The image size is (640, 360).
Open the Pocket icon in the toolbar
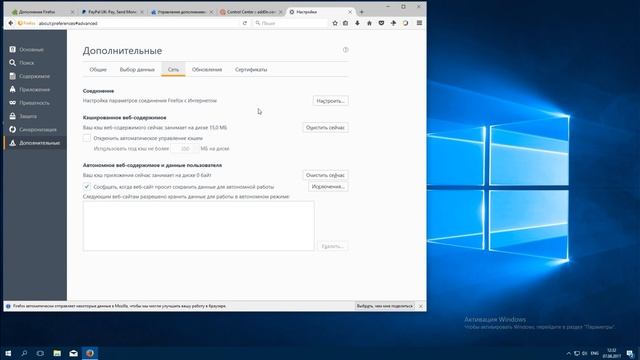(381, 23)
